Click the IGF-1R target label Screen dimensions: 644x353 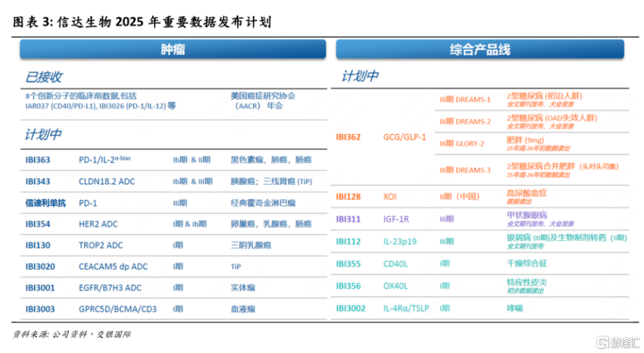(x=396, y=219)
